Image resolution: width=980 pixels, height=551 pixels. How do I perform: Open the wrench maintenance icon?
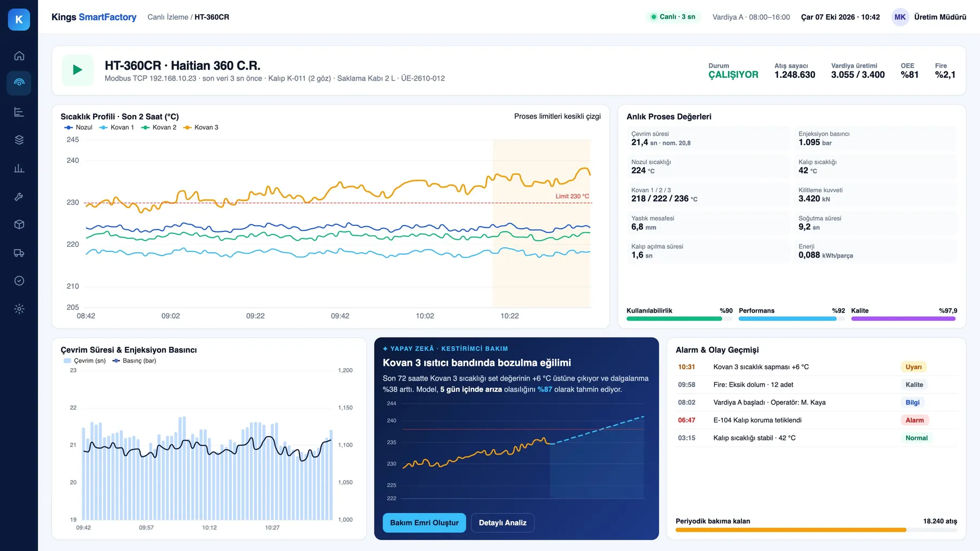(x=19, y=197)
